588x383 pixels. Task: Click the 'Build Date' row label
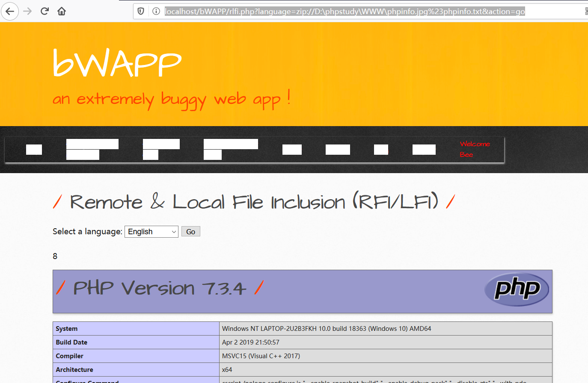pyautogui.click(x=71, y=342)
